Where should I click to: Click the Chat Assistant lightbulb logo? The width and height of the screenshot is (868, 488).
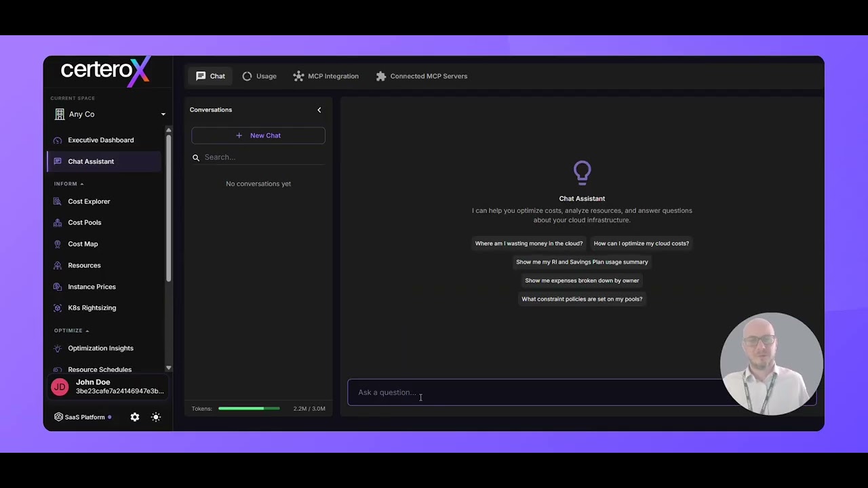[582, 172]
